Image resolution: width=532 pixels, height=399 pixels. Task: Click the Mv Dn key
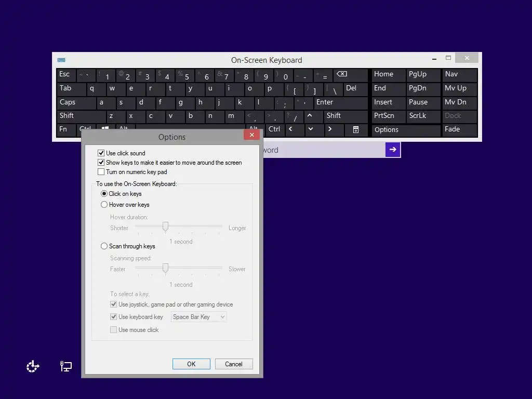point(459,102)
